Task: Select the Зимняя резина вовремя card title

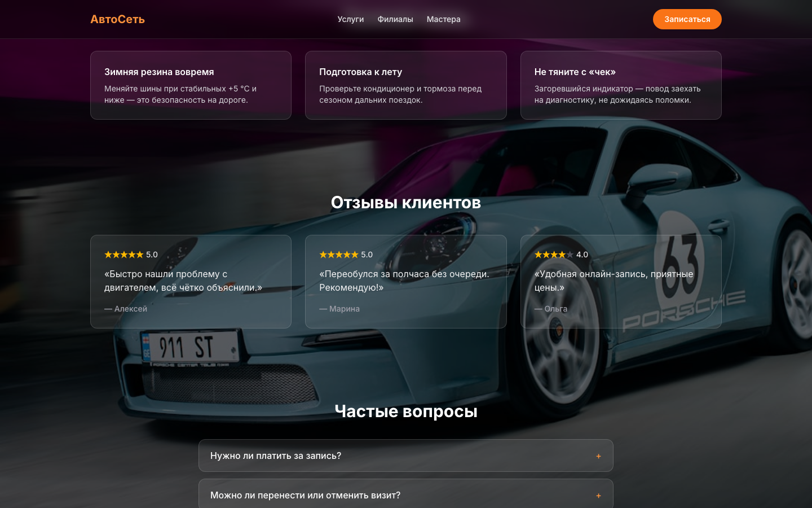Action: (x=159, y=72)
